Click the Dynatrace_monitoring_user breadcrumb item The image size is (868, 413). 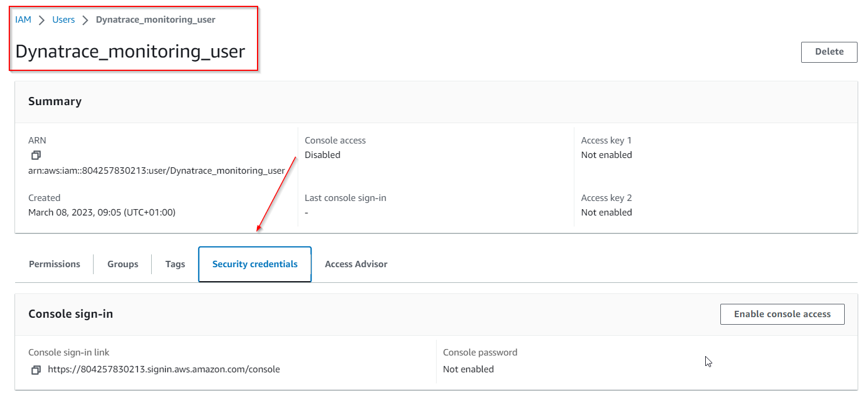155,20
